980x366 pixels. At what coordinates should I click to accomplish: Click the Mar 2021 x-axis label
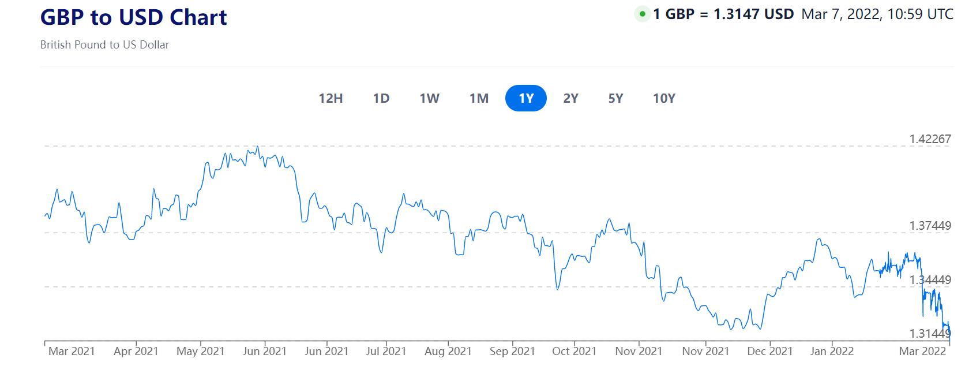tap(72, 351)
